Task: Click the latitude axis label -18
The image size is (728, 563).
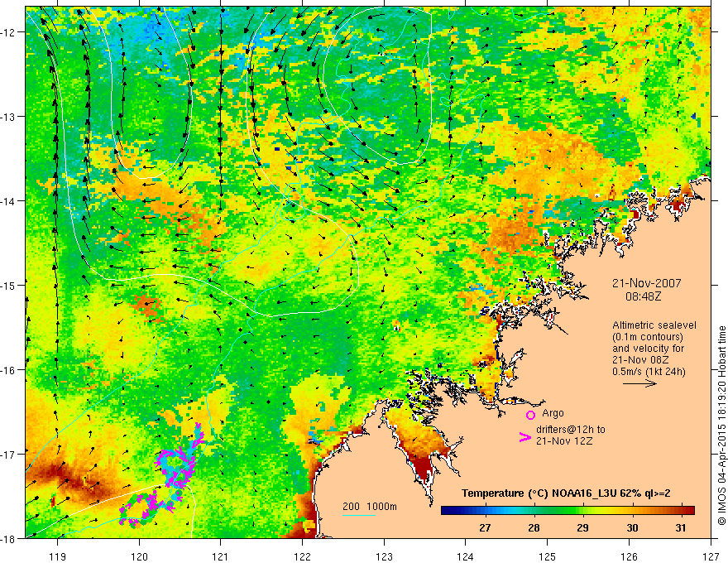Action: (x=9, y=538)
